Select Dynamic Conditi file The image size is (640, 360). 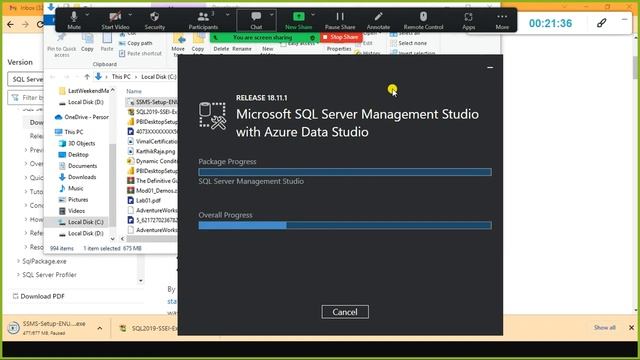(152, 161)
